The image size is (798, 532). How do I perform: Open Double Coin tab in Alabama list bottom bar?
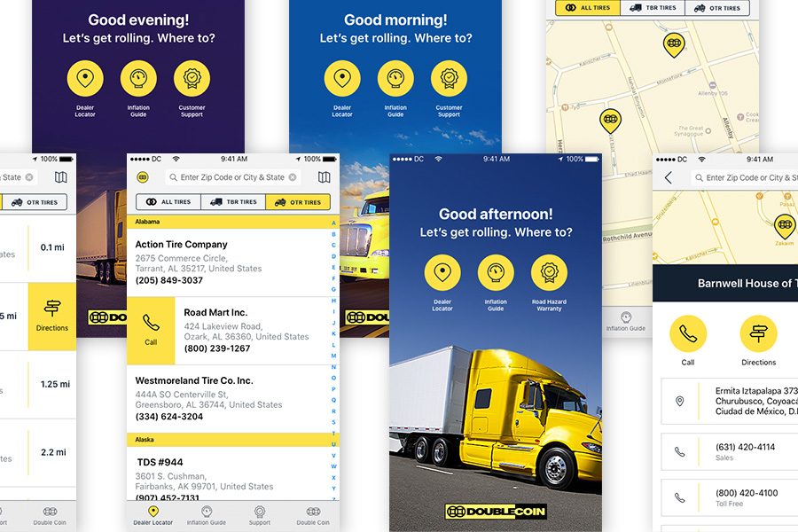point(313,516)
